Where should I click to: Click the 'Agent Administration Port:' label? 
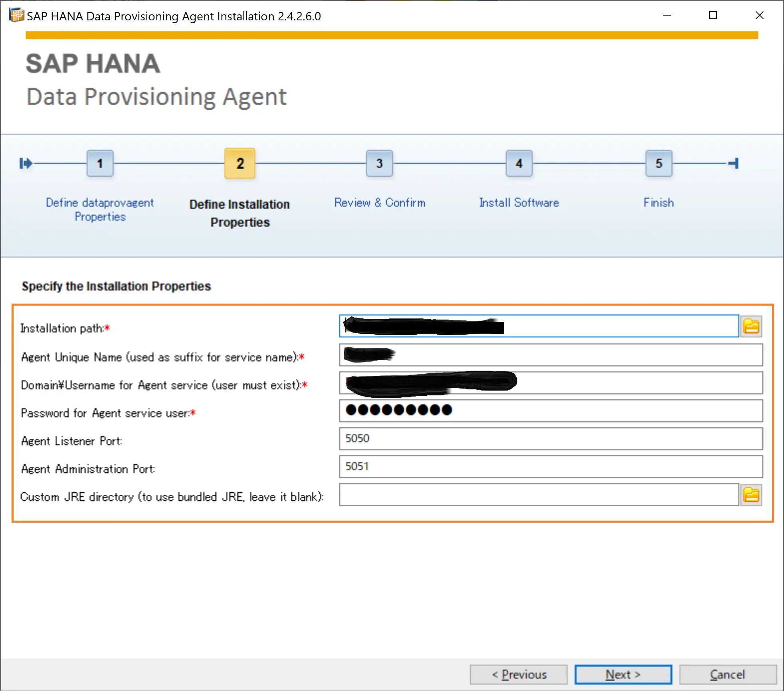tap(88, 469)
